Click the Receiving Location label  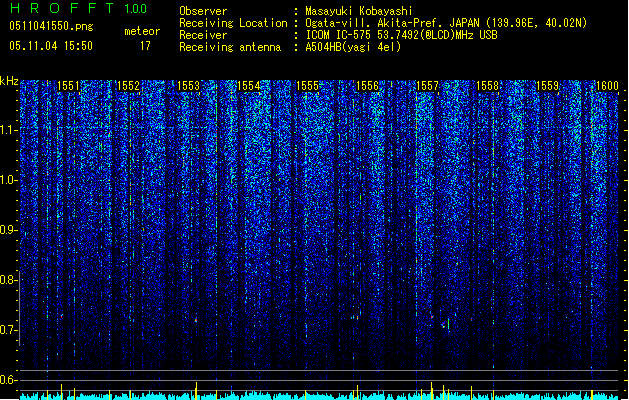click(x=233, y=23)
